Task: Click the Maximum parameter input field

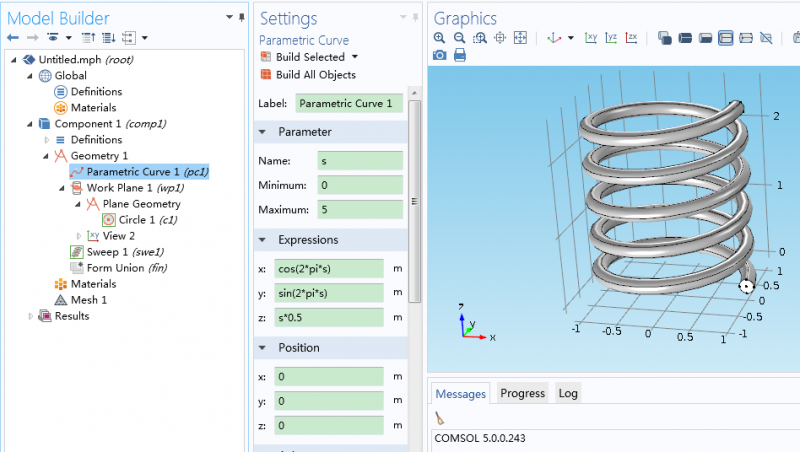Action: click(359, 210)
